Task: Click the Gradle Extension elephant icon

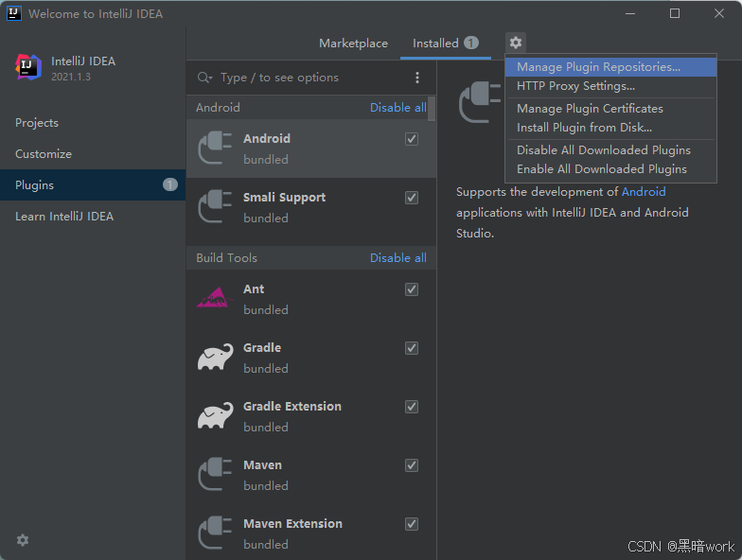Action: tap(216, 416)
